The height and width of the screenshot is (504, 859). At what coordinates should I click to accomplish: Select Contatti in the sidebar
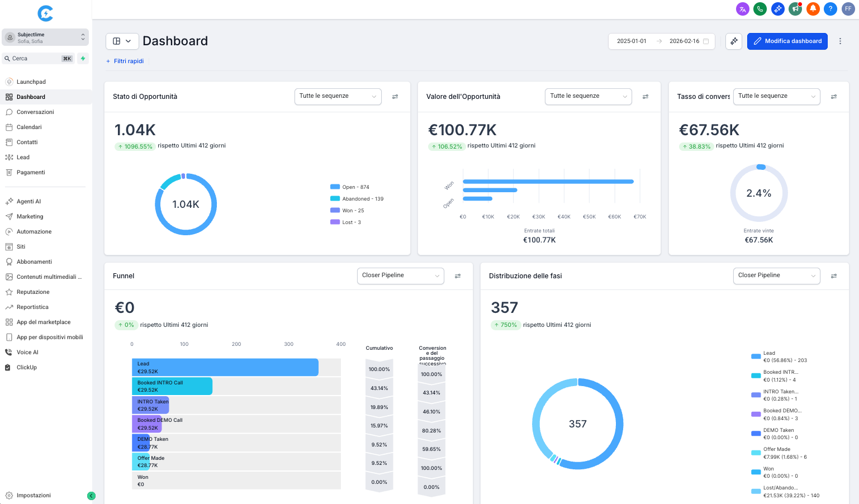tap(27, 142)
